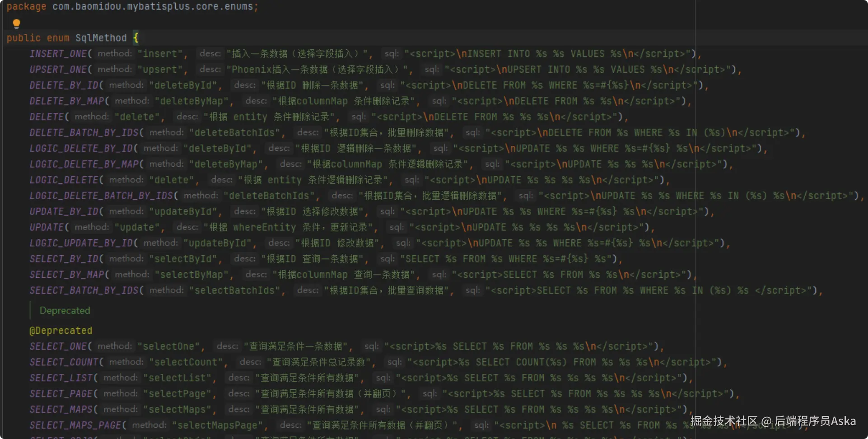Click the @Deprecated annotation
This screenshot has height=439, width=868.
click(61, 331)
